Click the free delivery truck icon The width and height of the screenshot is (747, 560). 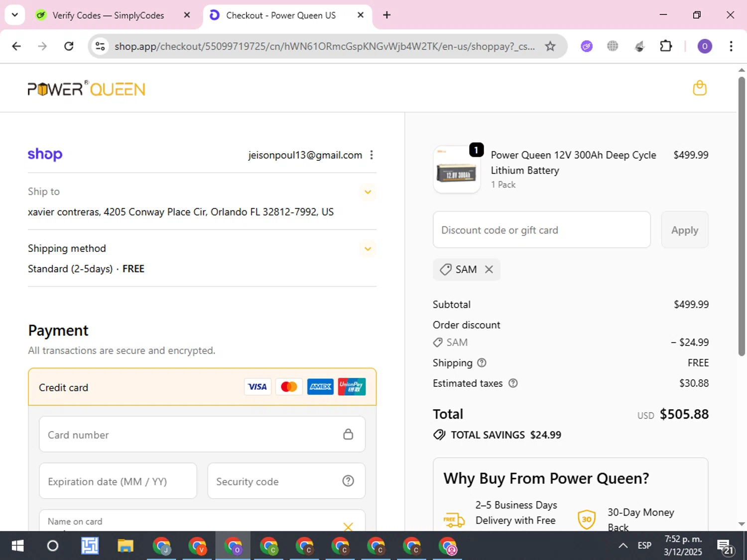click(x=454, y=520)
